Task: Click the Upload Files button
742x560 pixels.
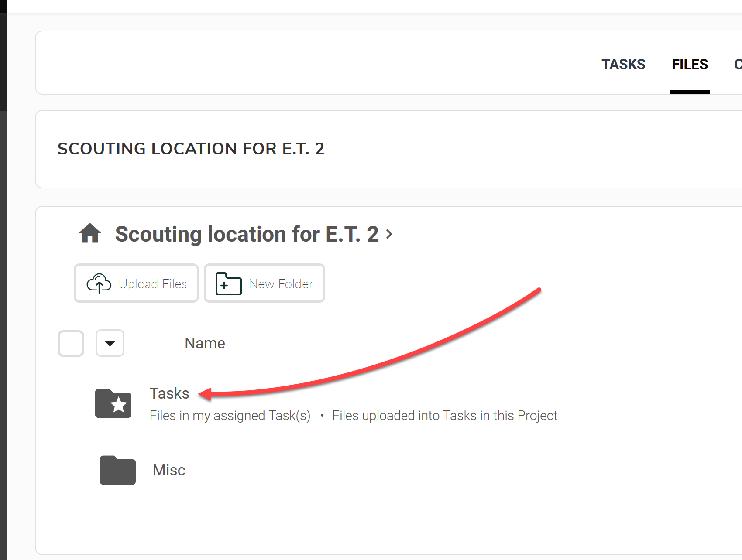Action: tap(136, 283)
